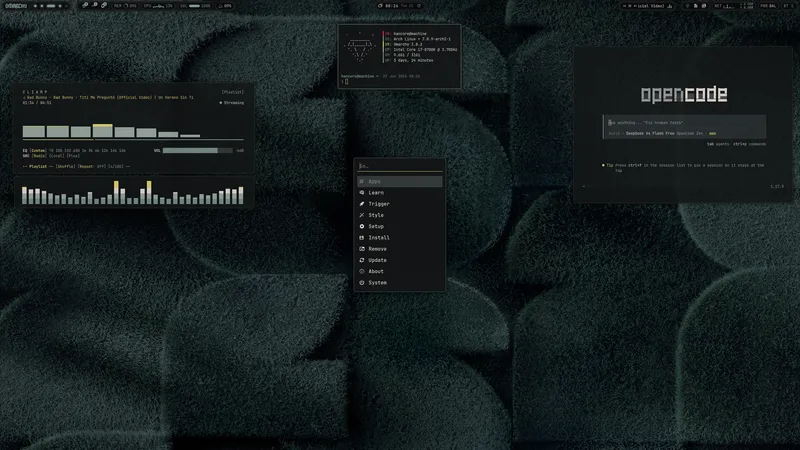Screen dimensions: 800x450
Task: Click the Remove icon in launcher
Action: pyautogui.click(x=362, y=248)
